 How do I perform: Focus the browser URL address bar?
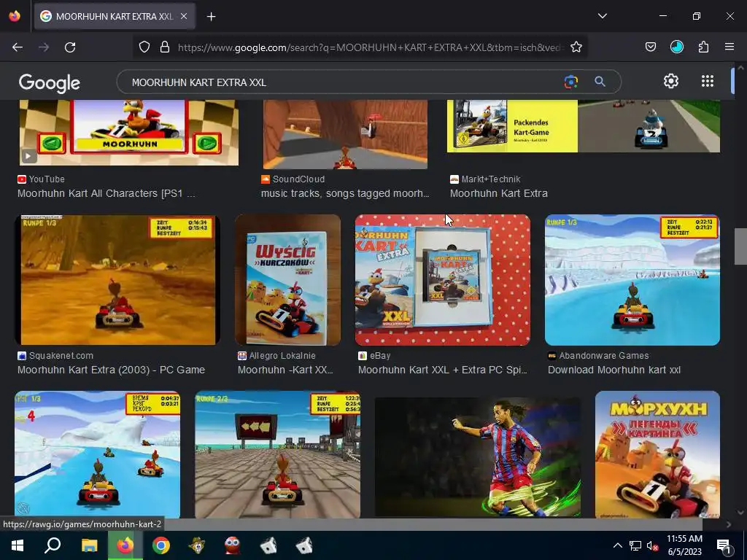pos(371,47)
